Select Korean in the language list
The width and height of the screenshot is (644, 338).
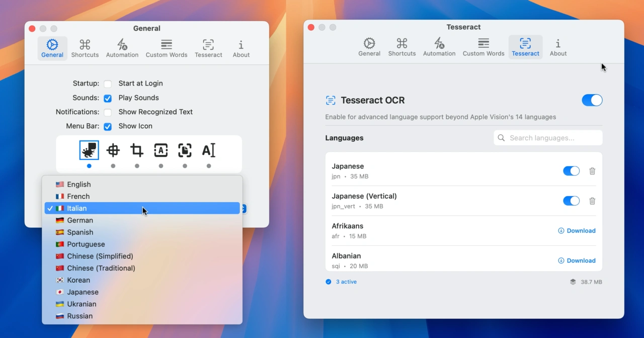(78, 280)
